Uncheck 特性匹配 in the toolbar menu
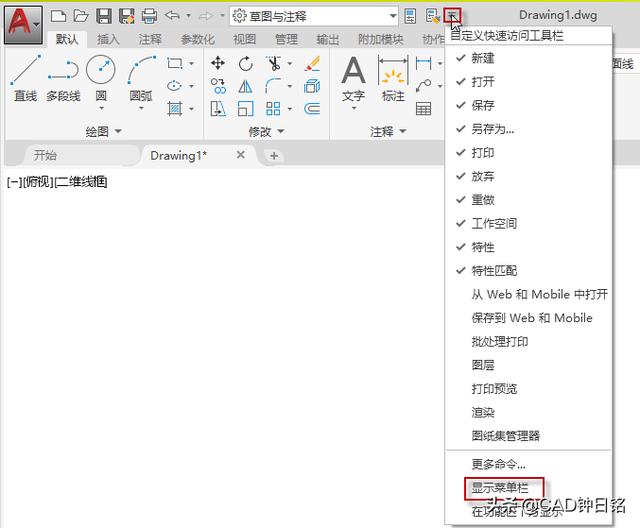This screenshot has width=640, height=528. [x=529, y=271]
